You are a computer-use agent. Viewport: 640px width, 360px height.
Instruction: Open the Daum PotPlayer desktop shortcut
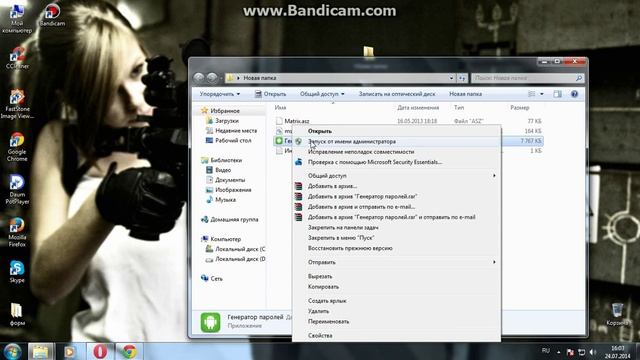coord(17,189)
